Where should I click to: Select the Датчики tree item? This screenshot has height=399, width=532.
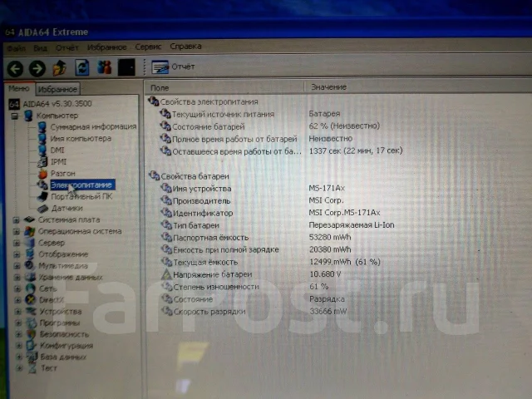tap(60, 209)
